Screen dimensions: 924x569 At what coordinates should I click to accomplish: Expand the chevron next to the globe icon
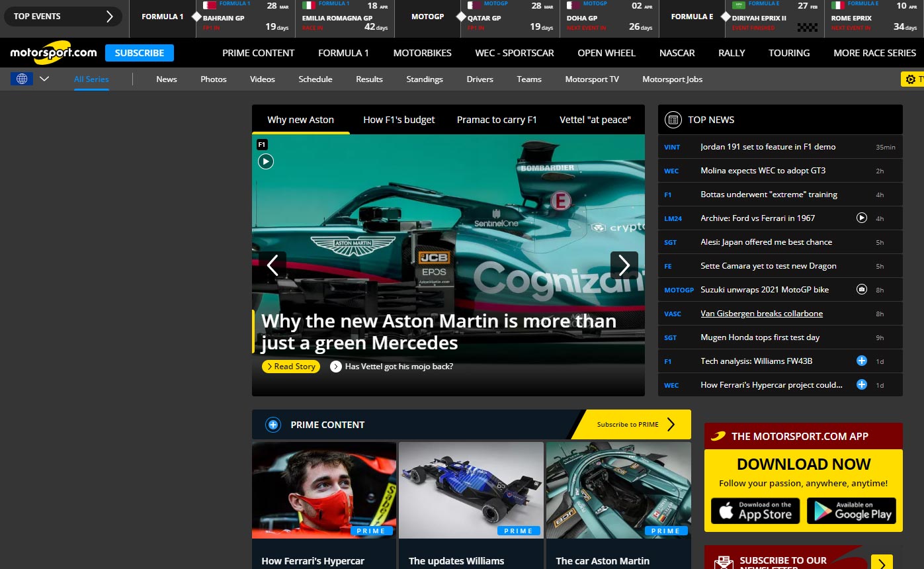[x=44, y=78]
